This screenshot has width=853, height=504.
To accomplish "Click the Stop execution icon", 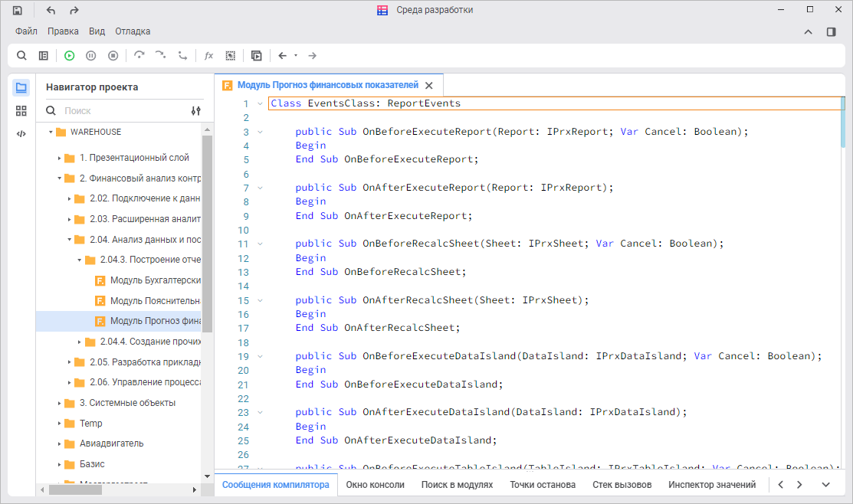I will [x=113, y=55].
